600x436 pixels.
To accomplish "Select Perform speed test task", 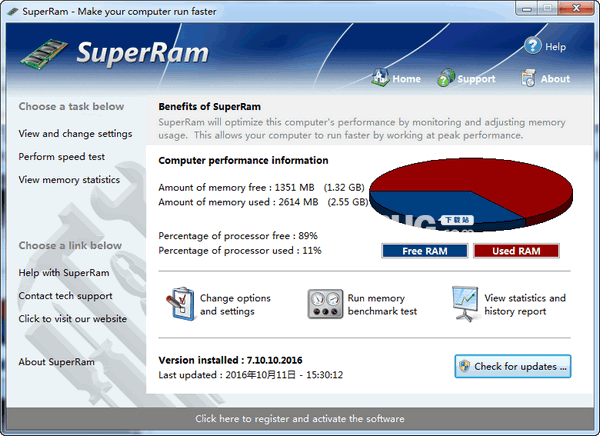I will point(62,157).
